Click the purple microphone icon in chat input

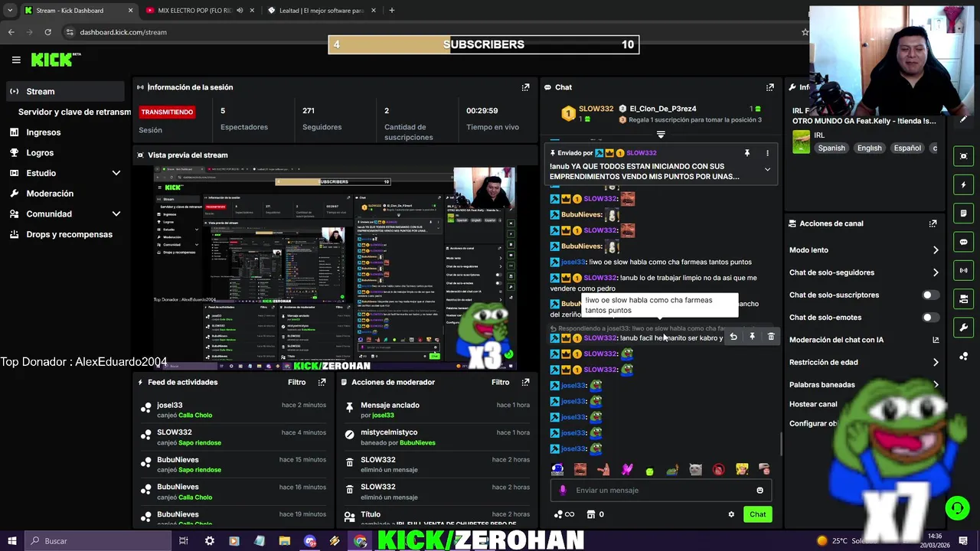(x=563, y=491)
